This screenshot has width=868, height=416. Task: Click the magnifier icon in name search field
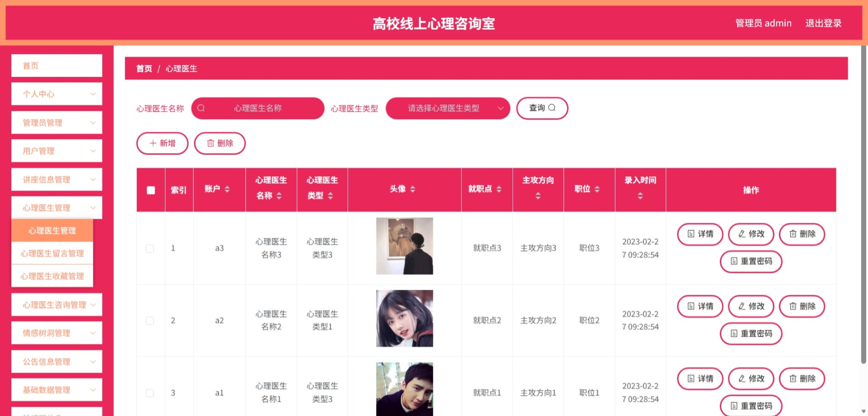[201, 108]
